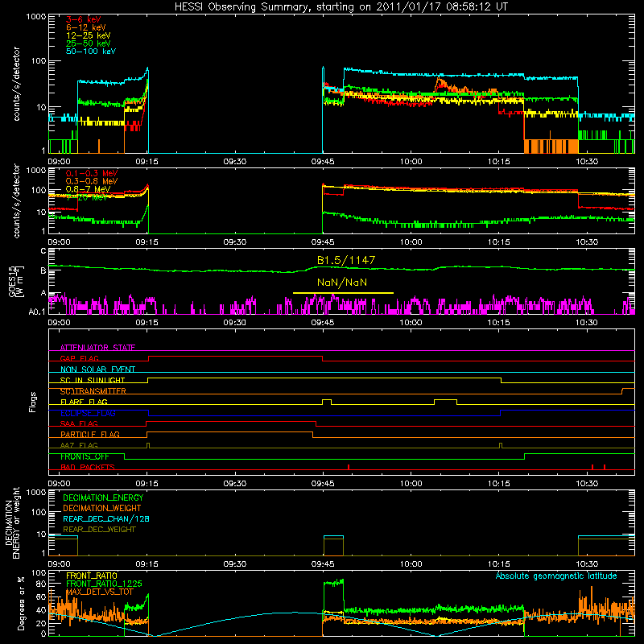
Task: Select the GAP_FLAG label
Action: tap(79, 358)
